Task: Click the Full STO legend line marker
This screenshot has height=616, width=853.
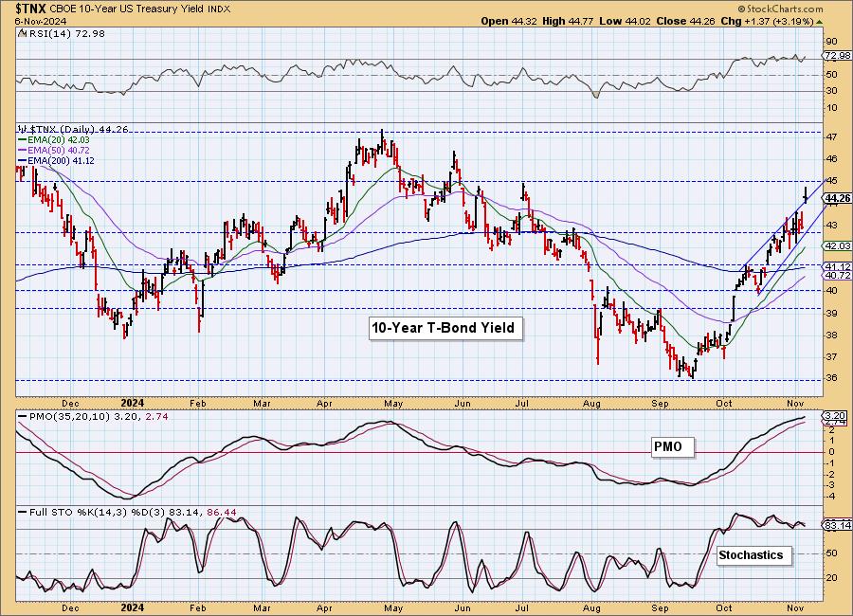Action: click(x=23, y=512)
